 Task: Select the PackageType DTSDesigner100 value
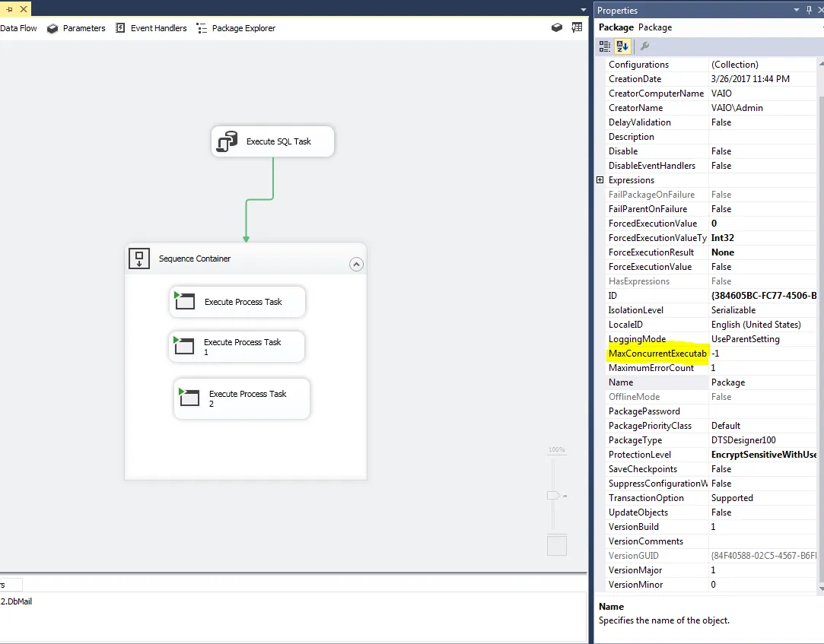(762, 440)
